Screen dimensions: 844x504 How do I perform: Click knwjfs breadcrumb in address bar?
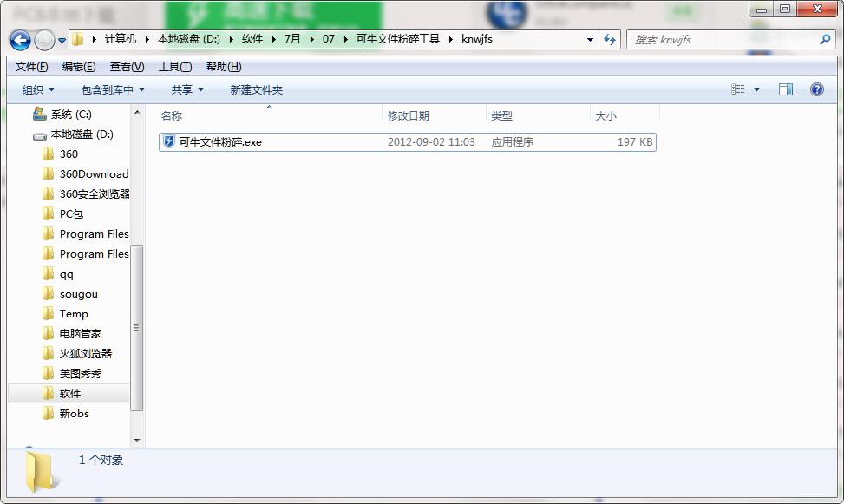[477, 39]
